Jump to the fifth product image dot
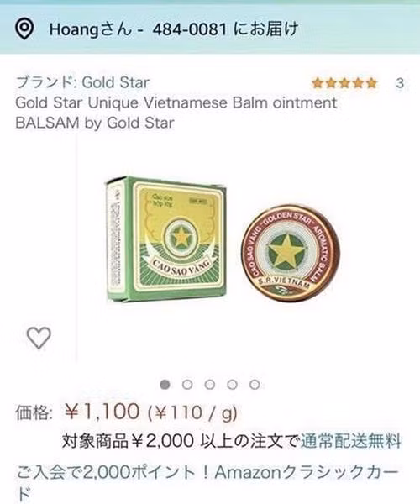Image resolution: width=420 pixels, height=504 pixels. (255, 384)
